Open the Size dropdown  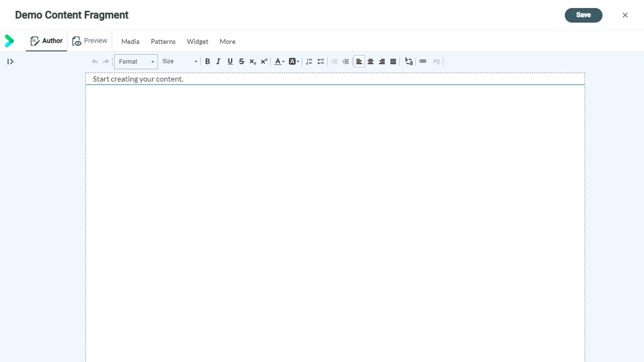click(x=180, y=61)
